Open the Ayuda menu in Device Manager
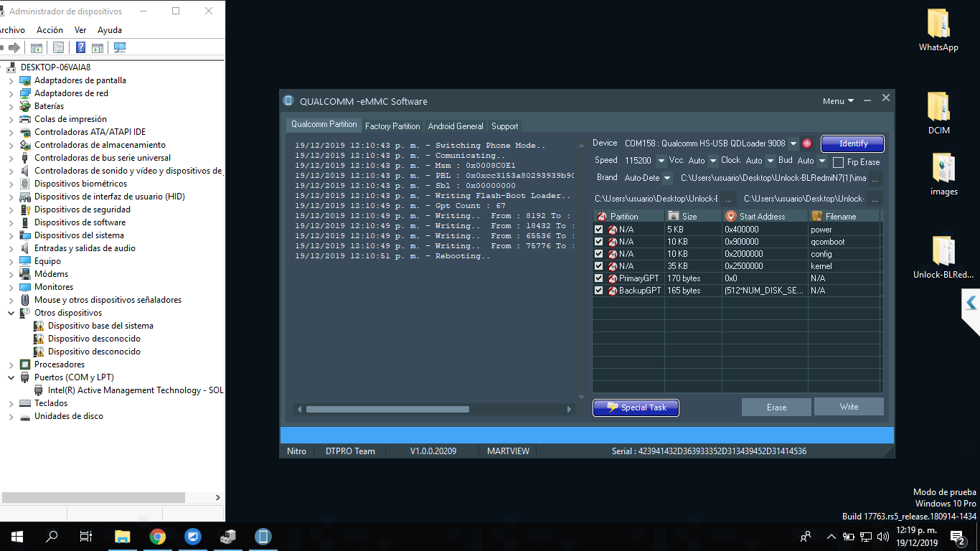Viewport: 980px width, 551px height. (x=110, y=30)
